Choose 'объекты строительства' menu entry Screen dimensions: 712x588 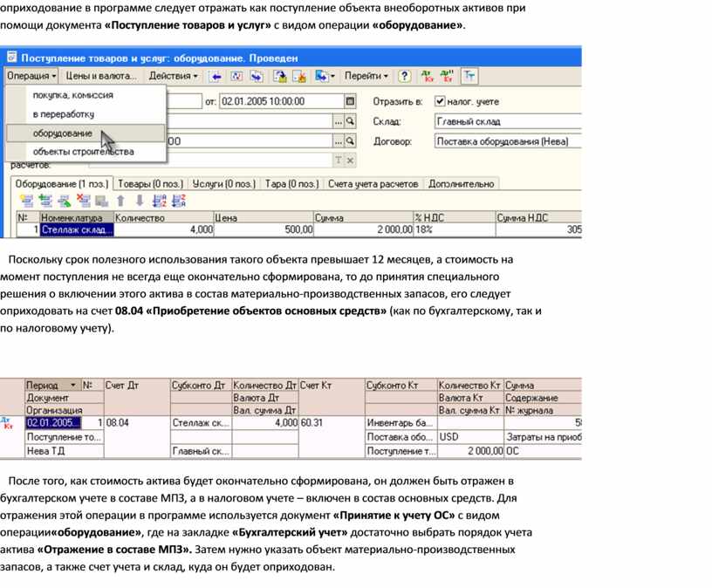83,152
